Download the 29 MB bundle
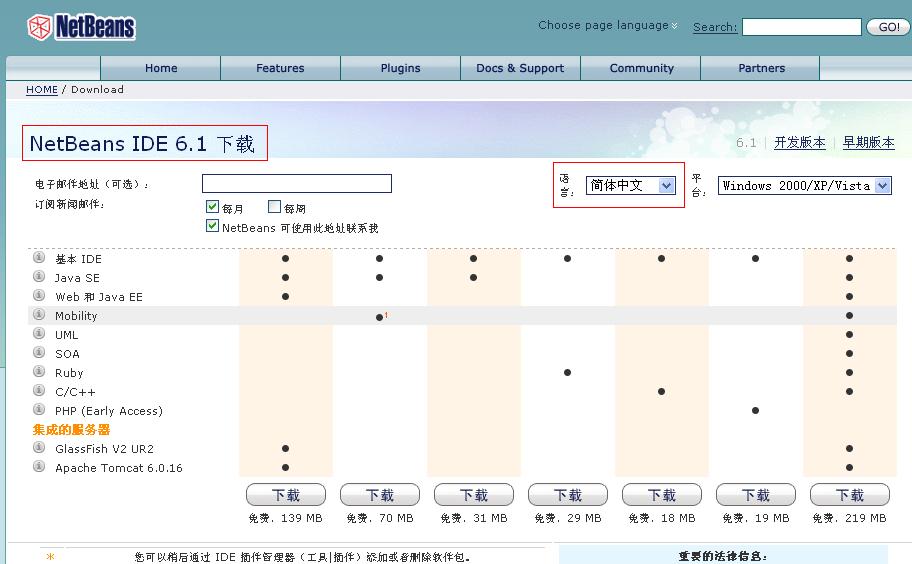The width and height of the screenshot is (912, 564). coord(568,495)
